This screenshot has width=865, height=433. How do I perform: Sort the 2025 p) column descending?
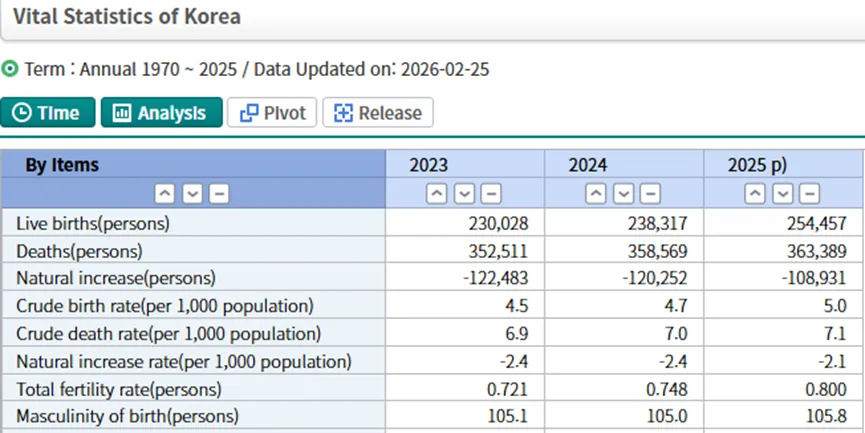click(x=783, y=194)
